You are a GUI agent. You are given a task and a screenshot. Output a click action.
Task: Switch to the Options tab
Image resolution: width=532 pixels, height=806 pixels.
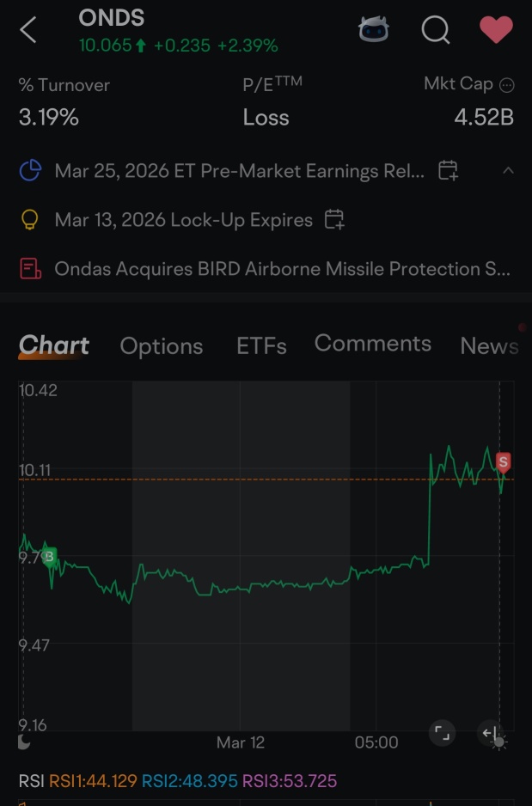click(162, 346)
